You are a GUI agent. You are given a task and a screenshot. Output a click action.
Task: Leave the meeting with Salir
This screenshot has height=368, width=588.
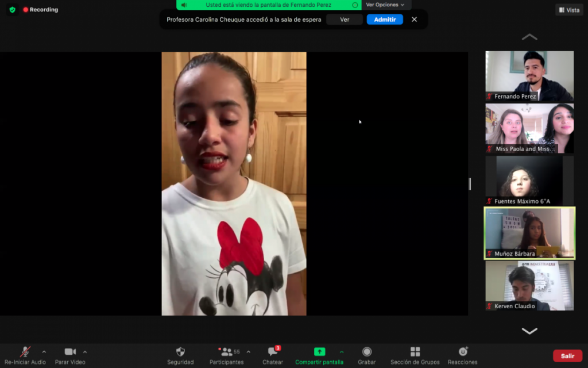tap(567, 356)
